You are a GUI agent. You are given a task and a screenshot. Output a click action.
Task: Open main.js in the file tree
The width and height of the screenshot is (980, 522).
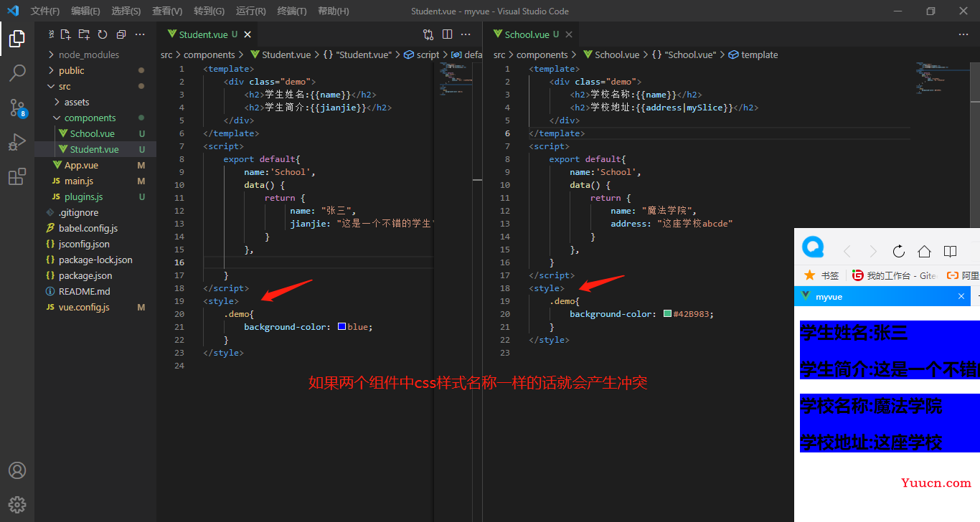(95, 181)
